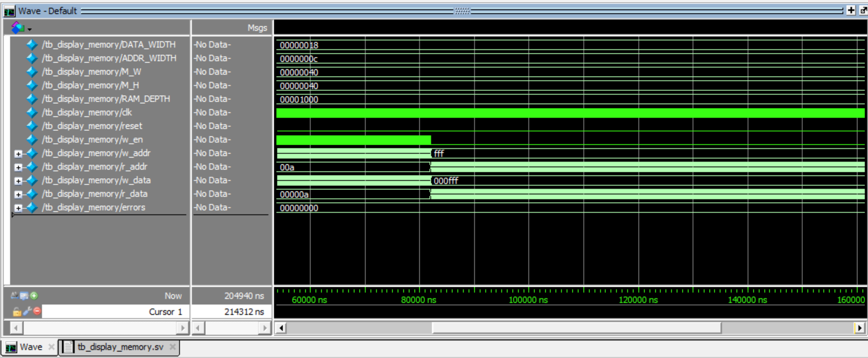Click the insert divider icon beside Now
Viewport: 868px width, 358px height.
tap(24, 296)
